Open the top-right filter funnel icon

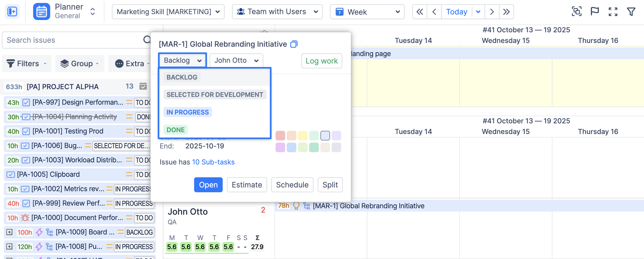pyautogui.click(x=631, y=12)
